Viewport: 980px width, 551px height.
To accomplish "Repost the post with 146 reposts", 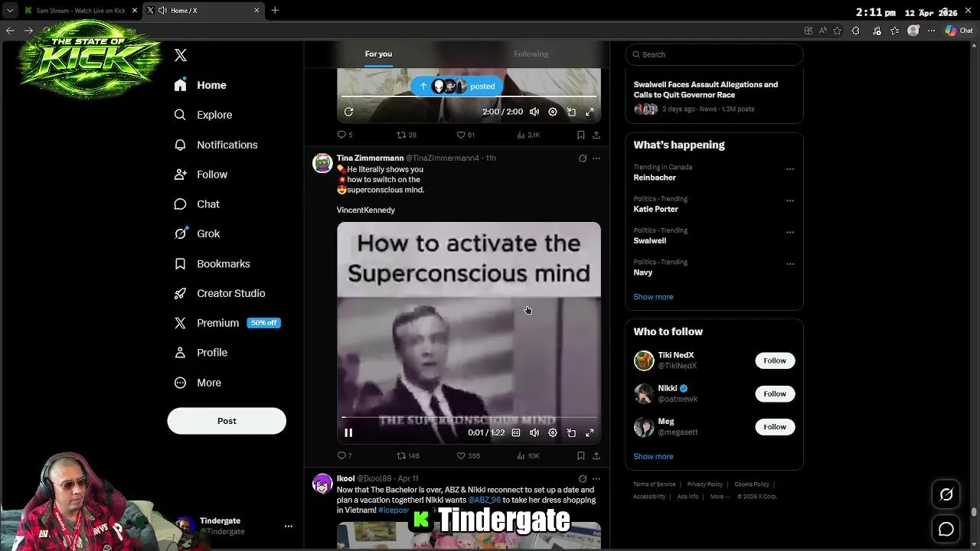I will [407, 456].
